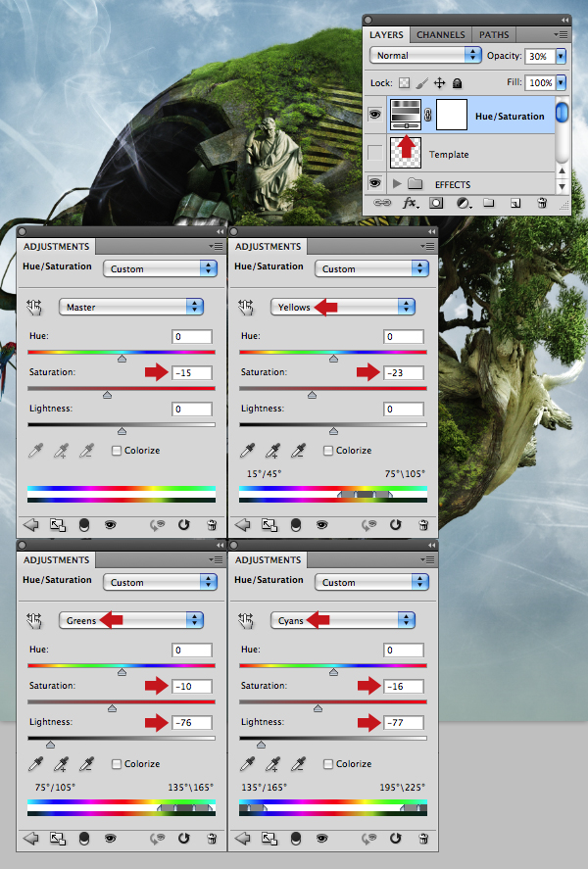Image resolution: width=588 pixels, height=869 pixels.
Task: Select Subtract from Sample eyedropper in Yellows panel
Action: (298, 451)
